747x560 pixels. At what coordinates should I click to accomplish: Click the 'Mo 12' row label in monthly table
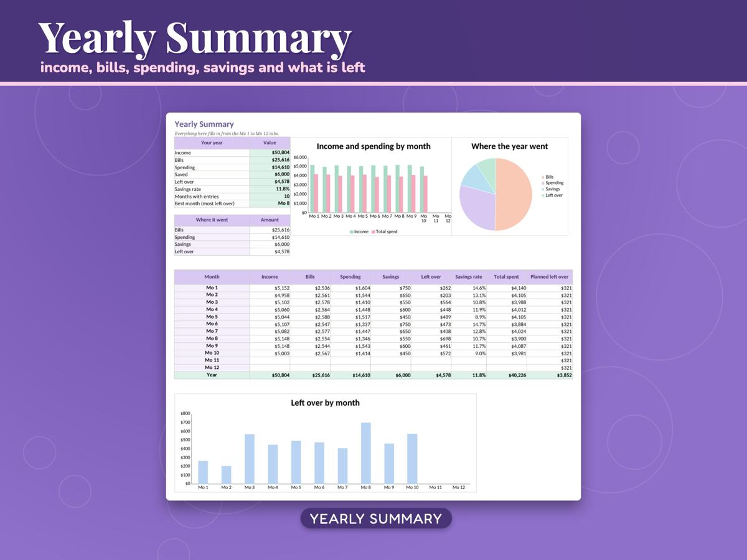pyautogui.click(x=212, y=368)
